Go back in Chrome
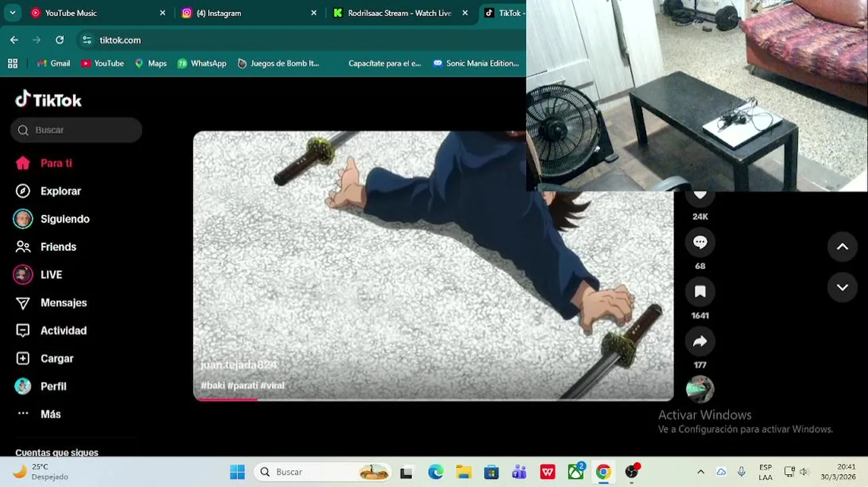Image resolution: width=868 pixels, height=487 pixels. pos(14,40)
